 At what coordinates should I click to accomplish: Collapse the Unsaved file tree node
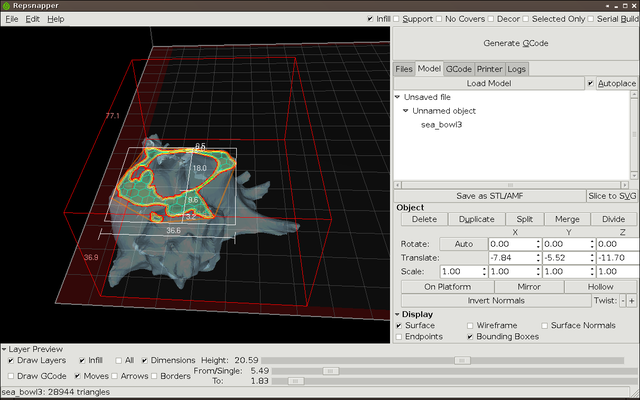[397, 97]
